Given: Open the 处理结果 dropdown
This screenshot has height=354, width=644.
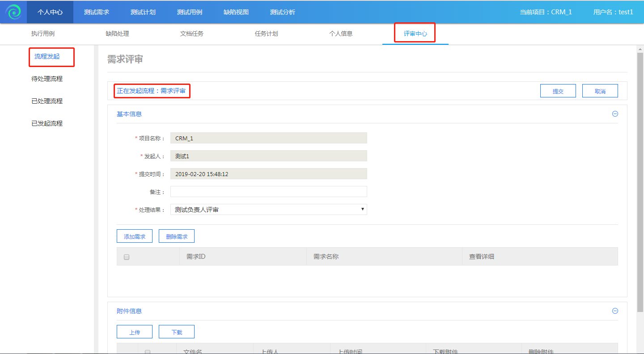Looking at the screenshot, I should click(268, 210).
